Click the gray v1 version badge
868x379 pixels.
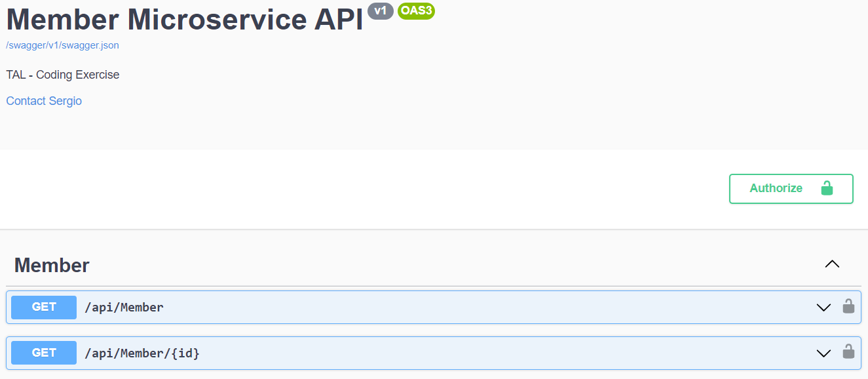[x=381, y=10]
